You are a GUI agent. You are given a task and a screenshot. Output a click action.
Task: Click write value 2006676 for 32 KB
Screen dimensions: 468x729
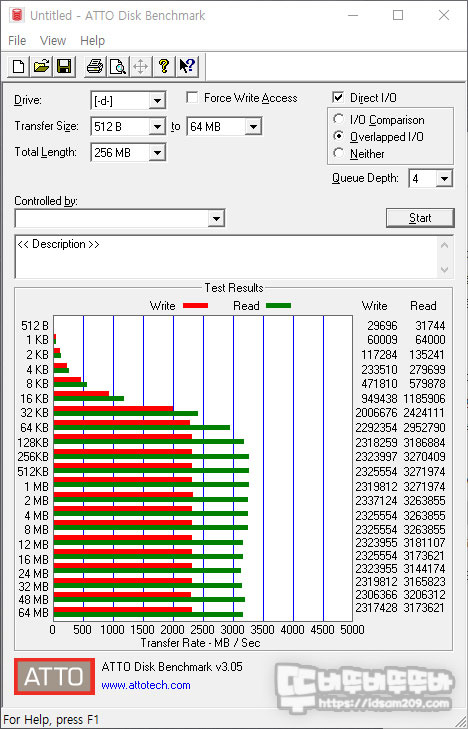tap(376, 413)
